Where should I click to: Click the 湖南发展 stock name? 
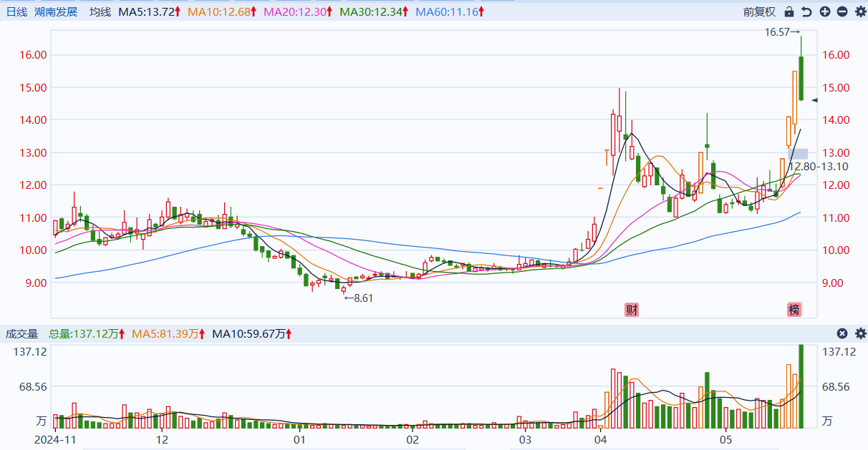[x=56, y=11]
